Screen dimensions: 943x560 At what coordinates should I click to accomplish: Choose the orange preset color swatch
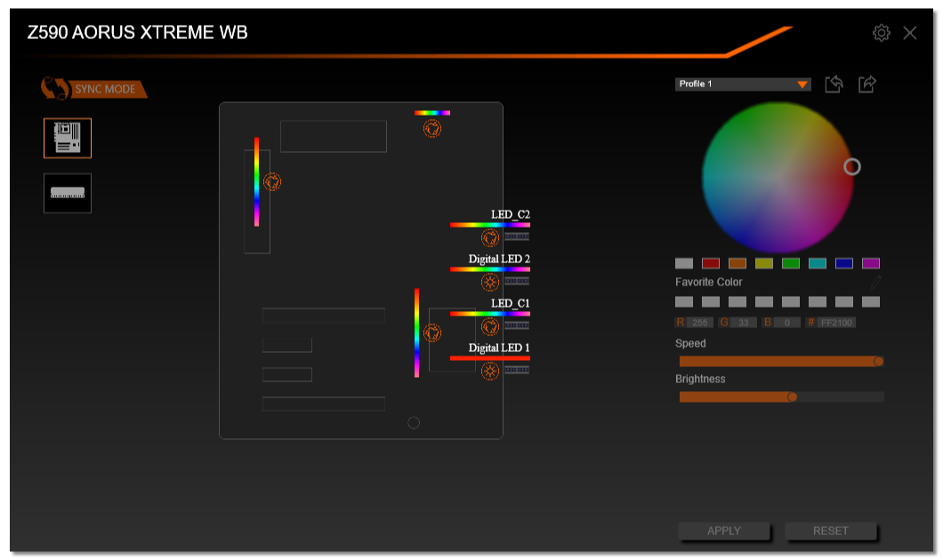click(x=737, y=263)
